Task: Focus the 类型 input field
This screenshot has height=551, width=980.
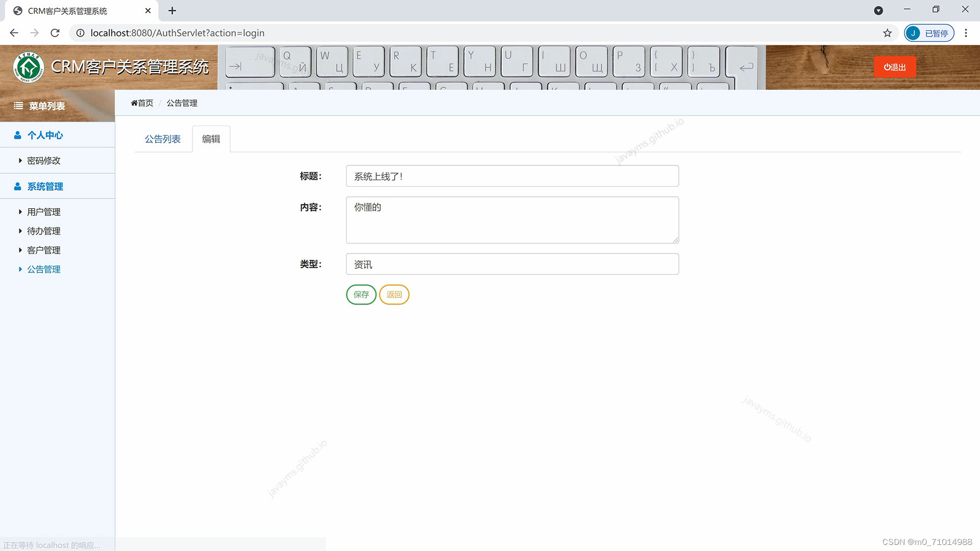Action: (x=512, y=264)
